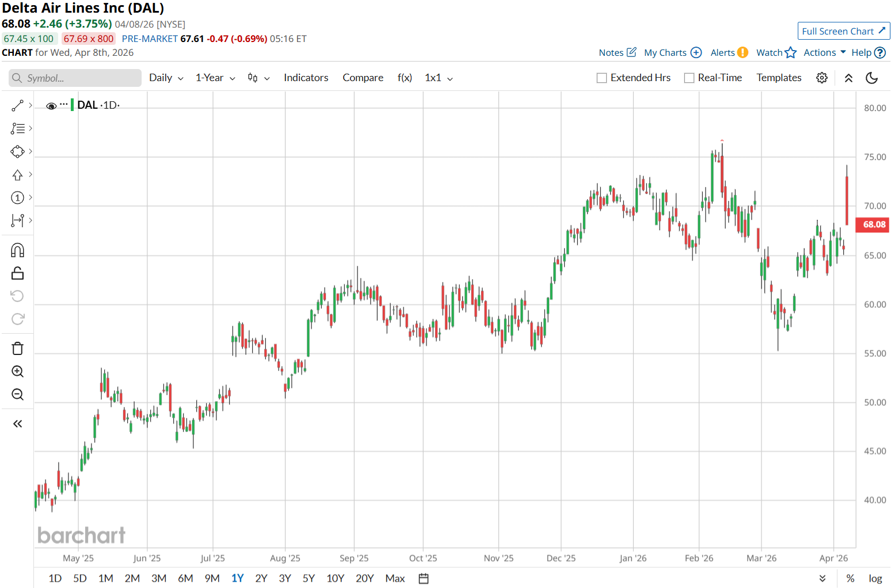Select the 6M time range tab
This screenshot has width=891, height=588.
click(185, 578)
